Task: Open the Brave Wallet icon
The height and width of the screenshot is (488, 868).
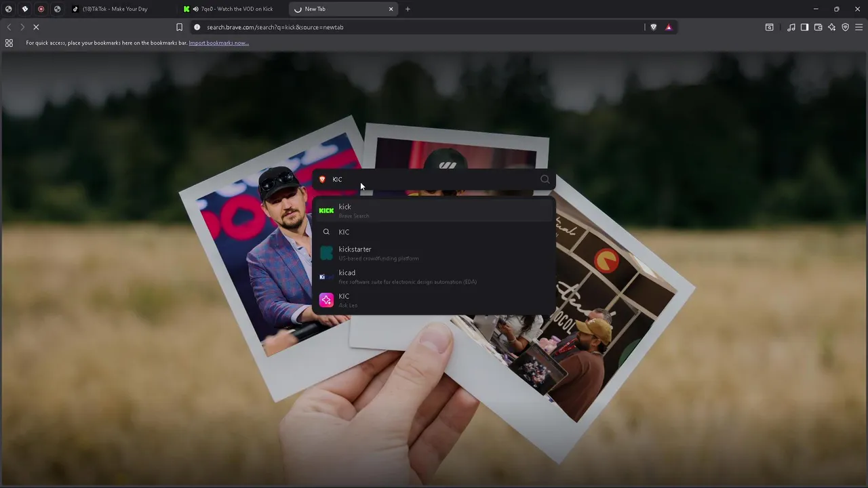Action: click(x=818, y=27)
